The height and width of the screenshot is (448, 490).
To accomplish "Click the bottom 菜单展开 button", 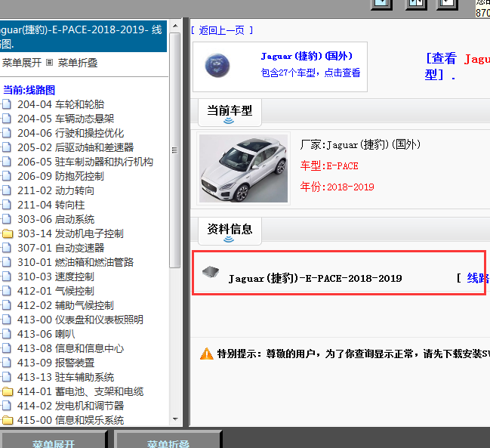I will 54,440.
